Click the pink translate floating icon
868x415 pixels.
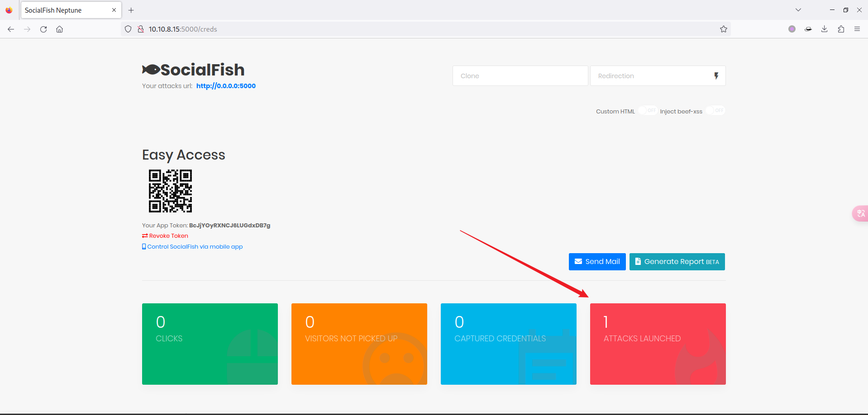click(x=860, y=213)
